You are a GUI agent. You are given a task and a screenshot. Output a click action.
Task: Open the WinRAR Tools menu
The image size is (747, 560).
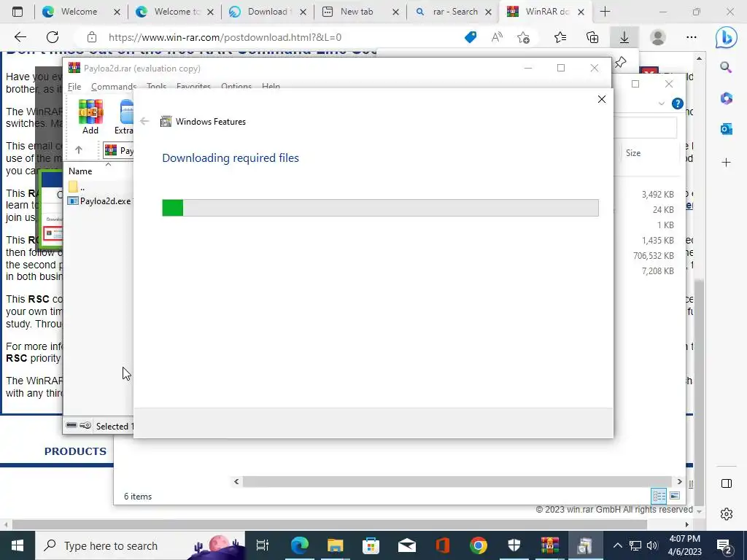(156, 87)
